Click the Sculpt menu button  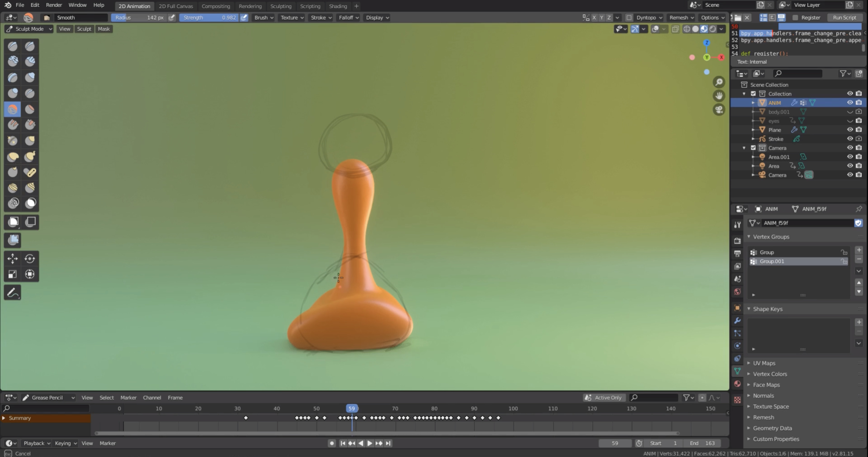click(84, 29)
